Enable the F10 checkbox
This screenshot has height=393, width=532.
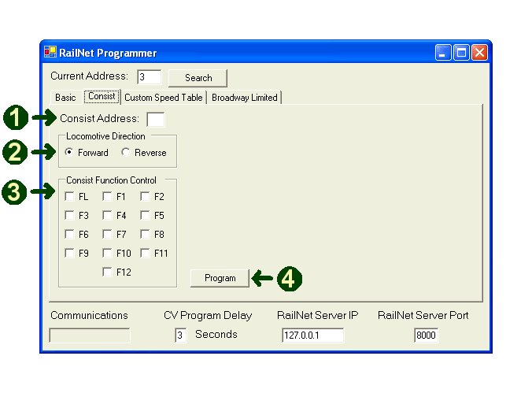coord(107,253)
